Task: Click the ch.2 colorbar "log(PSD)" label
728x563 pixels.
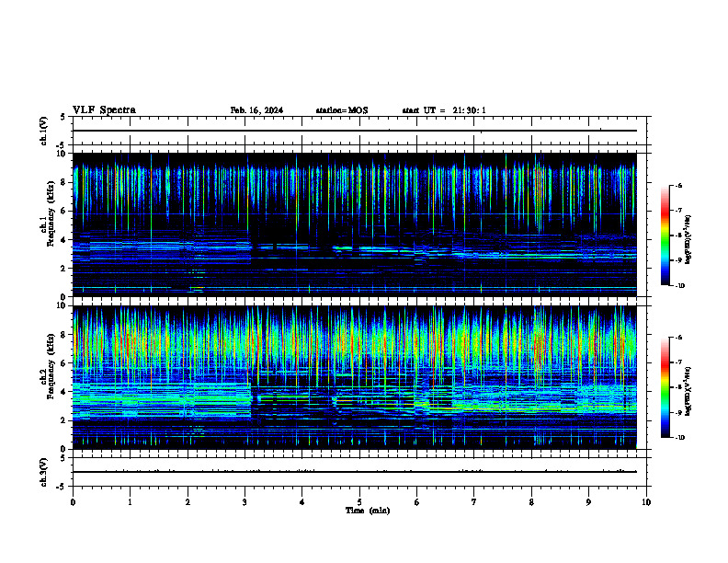Action: [688, 391]
